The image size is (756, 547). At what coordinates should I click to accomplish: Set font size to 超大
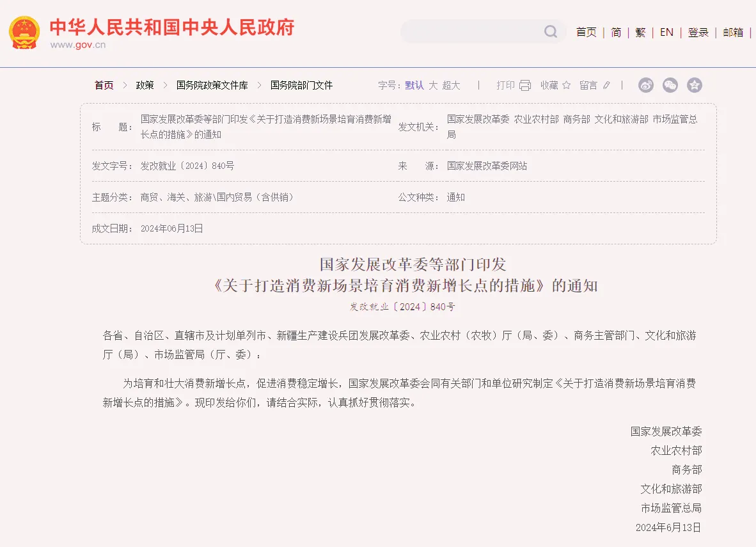click(451, 85)
